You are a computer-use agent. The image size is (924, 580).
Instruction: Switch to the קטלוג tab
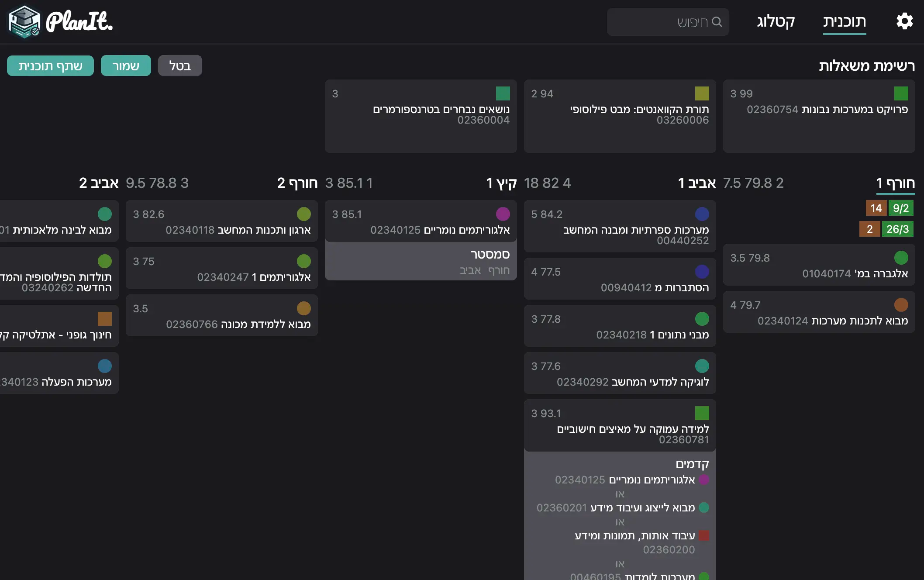[x=776, y=21]
